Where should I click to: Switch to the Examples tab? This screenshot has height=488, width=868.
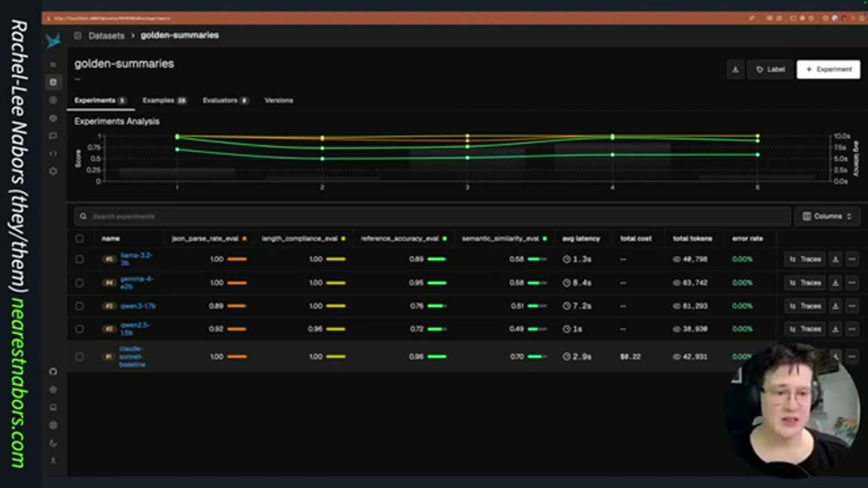(164, 100)
